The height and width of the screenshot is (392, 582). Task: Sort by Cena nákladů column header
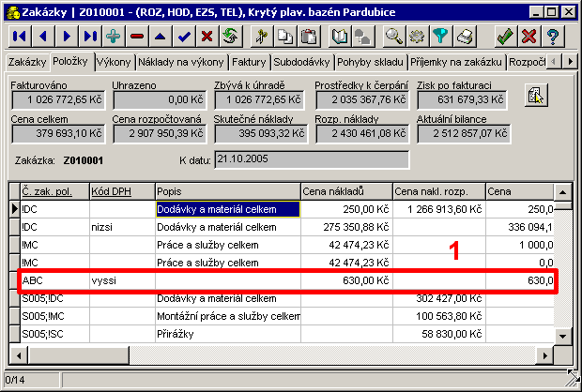coord(345,191)
